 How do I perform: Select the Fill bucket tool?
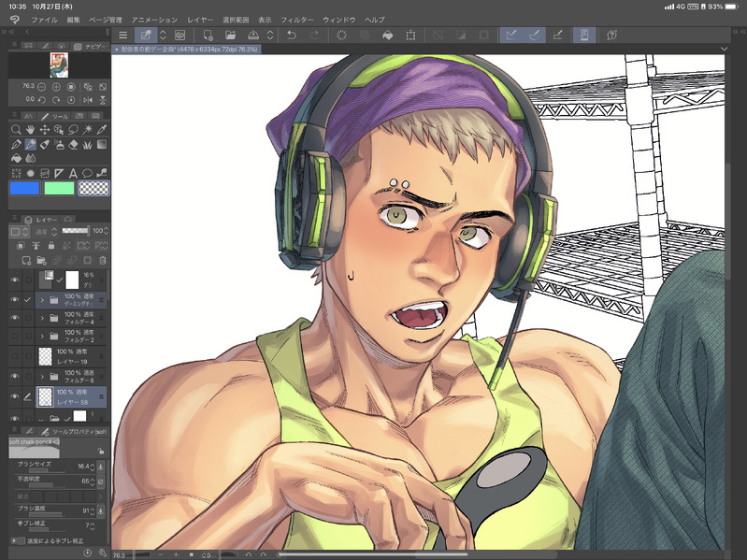coord(16,158)
